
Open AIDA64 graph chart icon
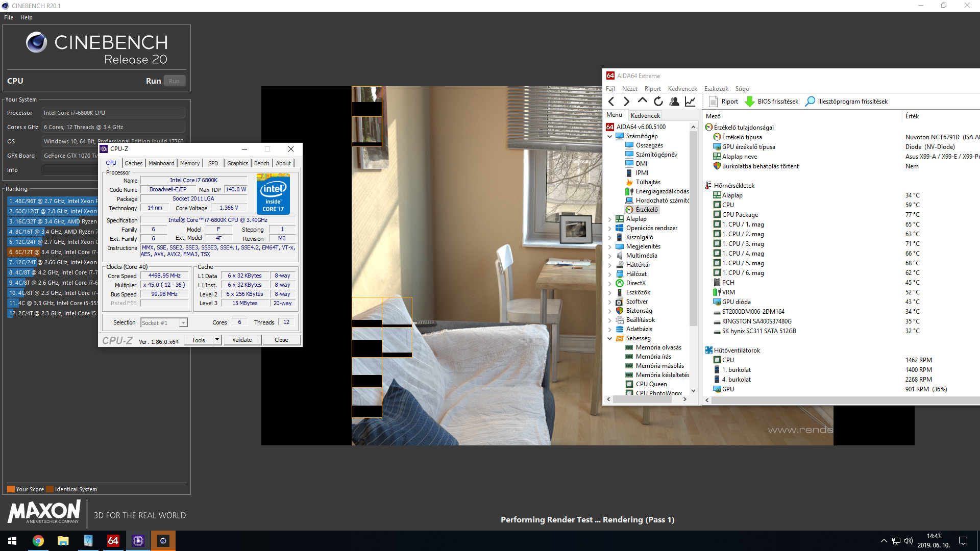click(x=690, y=102)
